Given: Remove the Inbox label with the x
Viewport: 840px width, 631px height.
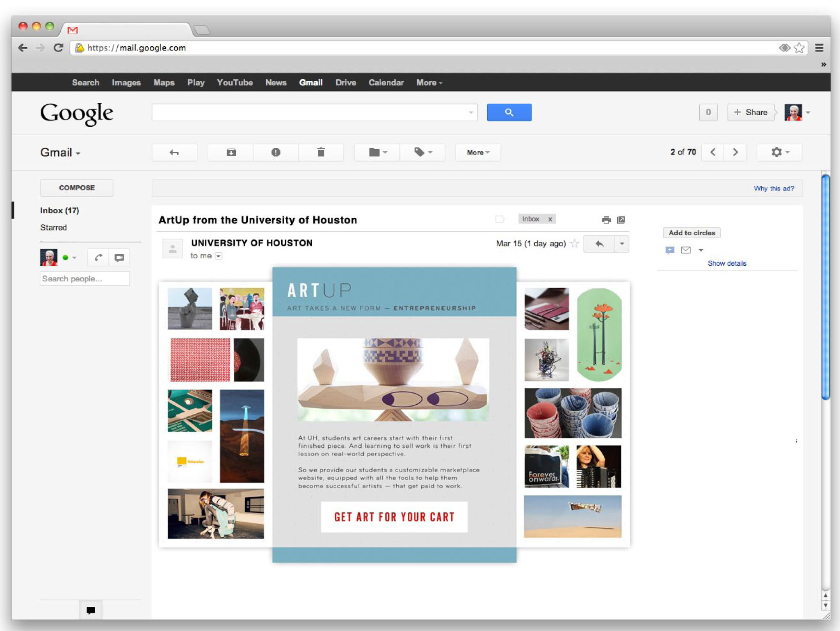Looking at the screenshot, I should [x=550, y=219].
